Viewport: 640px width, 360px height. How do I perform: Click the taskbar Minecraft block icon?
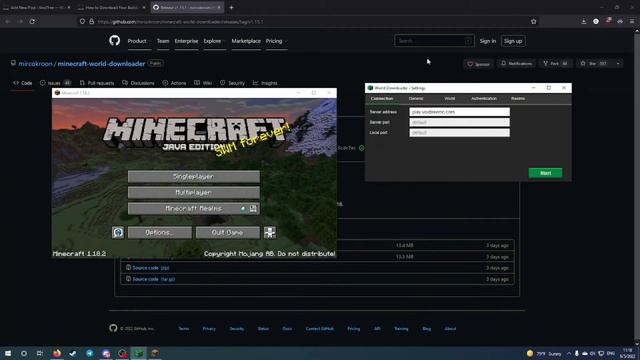point(155,353)
